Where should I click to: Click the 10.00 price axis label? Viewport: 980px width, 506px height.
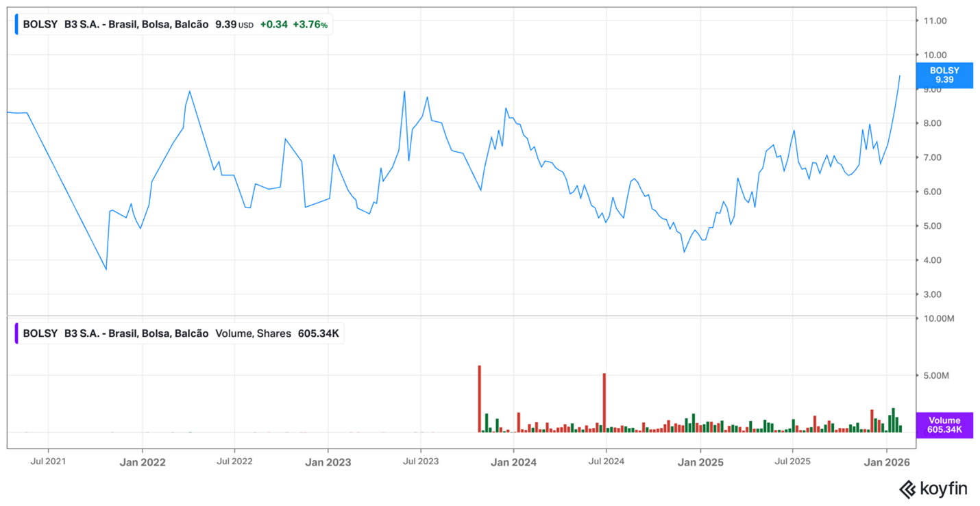pyautogui.click(x=935, y=55)
